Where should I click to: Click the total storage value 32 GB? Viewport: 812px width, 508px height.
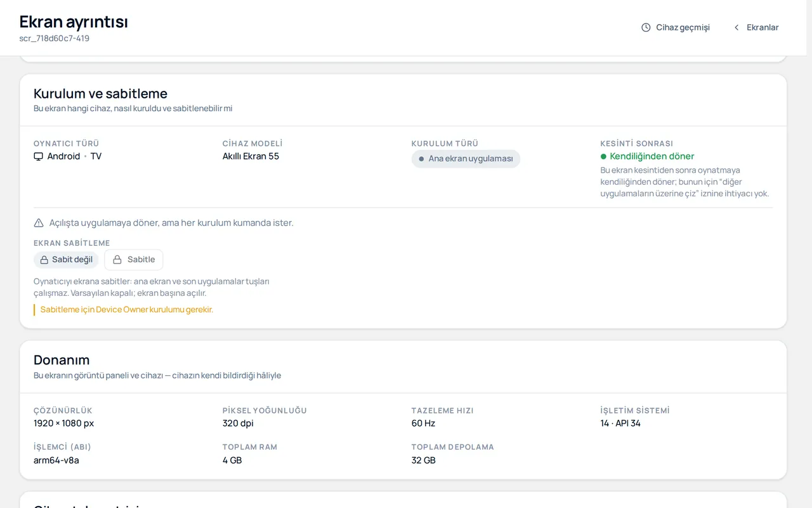click(x=424, y=460)
